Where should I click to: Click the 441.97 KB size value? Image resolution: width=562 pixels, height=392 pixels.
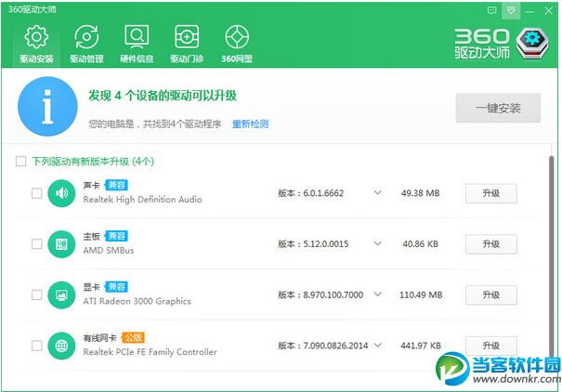[x=421, y=346]
